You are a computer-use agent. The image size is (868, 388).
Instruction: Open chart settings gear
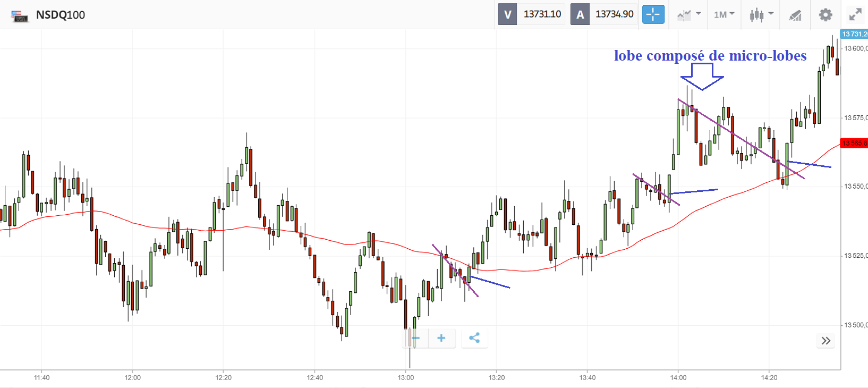click(826, 15)
